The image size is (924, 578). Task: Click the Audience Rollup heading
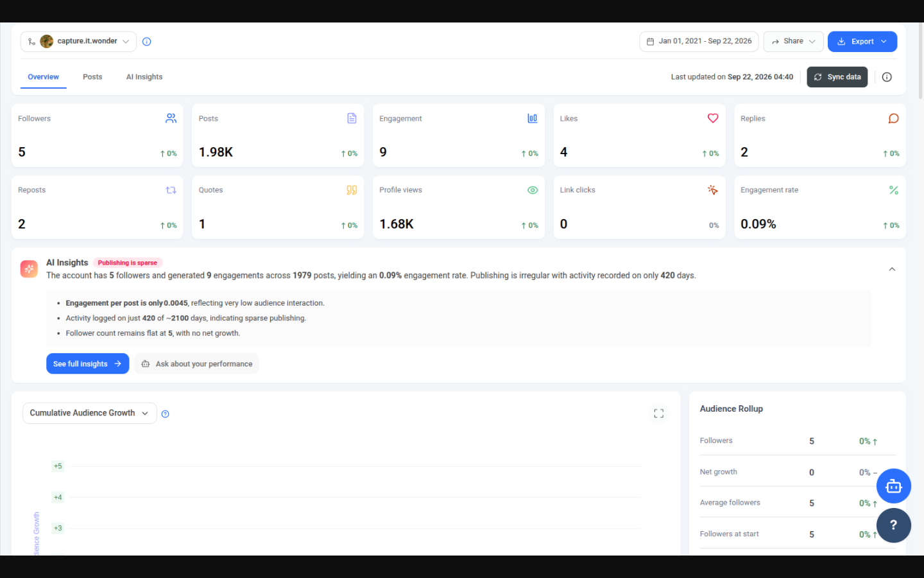(731, 409)
